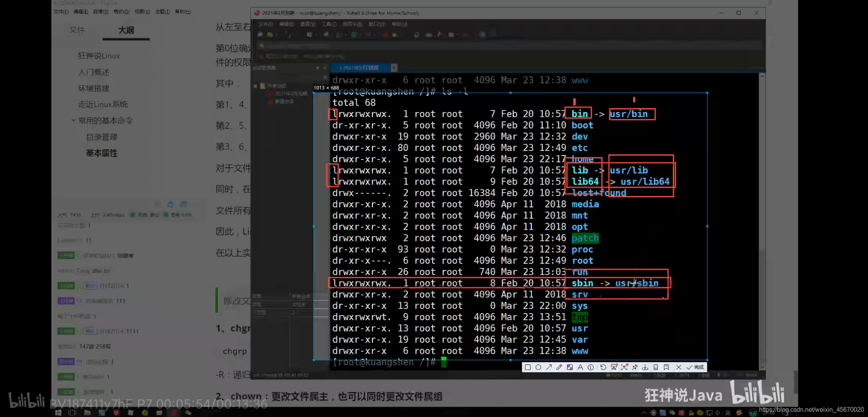868x417 pixels.
Task: Click 完成 to finish the screenshot
Action: [x=695, y=367]
